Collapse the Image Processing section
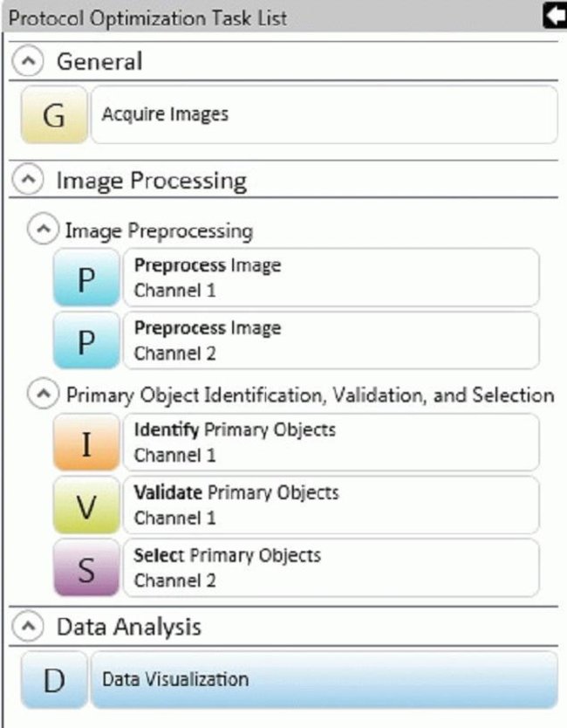This screenshot has height=728, width=567. 27,179
